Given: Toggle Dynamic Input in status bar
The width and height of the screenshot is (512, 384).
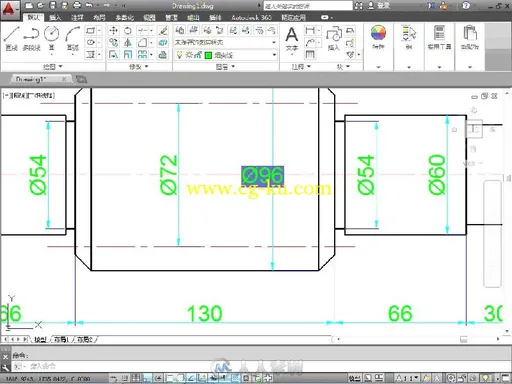Looking at the screenshot, I should tap(213, 378).
